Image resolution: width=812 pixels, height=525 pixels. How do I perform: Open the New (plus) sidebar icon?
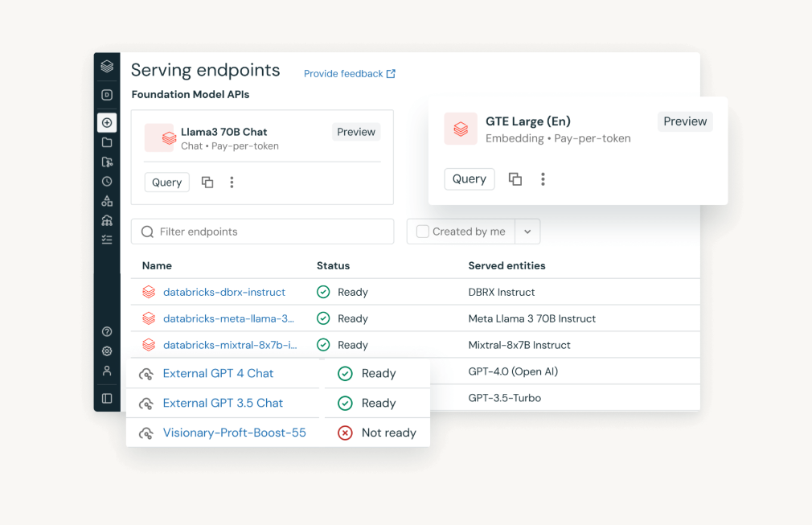(107, 123)
